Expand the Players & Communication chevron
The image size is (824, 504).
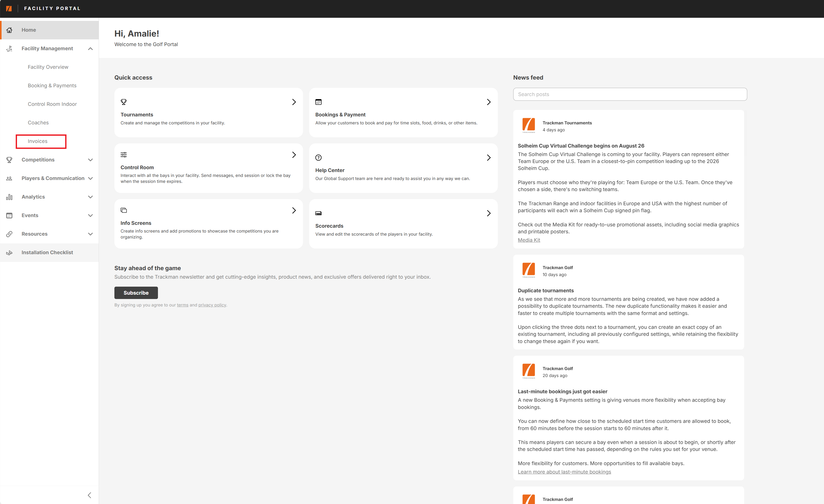(90, 178)
